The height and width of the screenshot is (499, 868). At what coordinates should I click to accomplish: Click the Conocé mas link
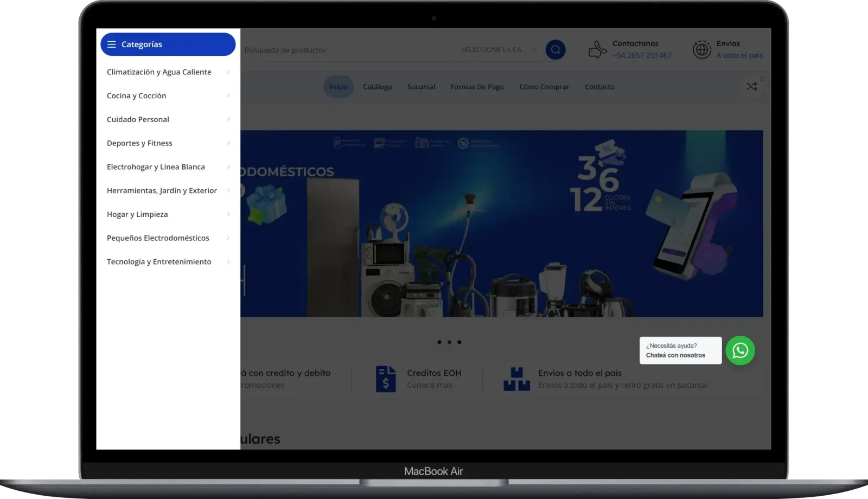pos(429,385)
